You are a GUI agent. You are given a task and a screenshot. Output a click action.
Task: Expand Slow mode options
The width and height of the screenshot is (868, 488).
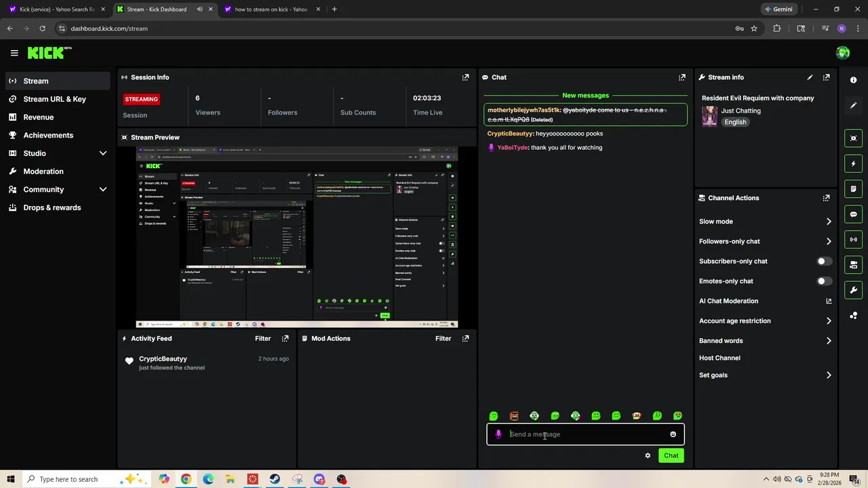point(829,222)
